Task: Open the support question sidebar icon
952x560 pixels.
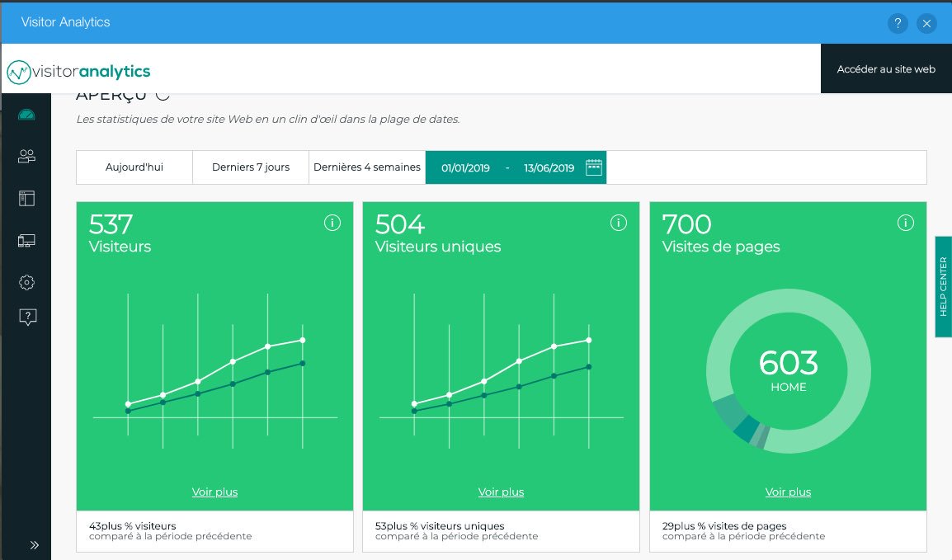Action: coord(27,317)
